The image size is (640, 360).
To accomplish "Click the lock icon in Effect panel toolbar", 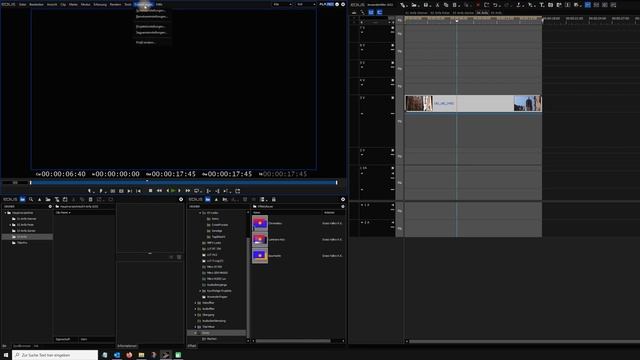I will point(273,200).
